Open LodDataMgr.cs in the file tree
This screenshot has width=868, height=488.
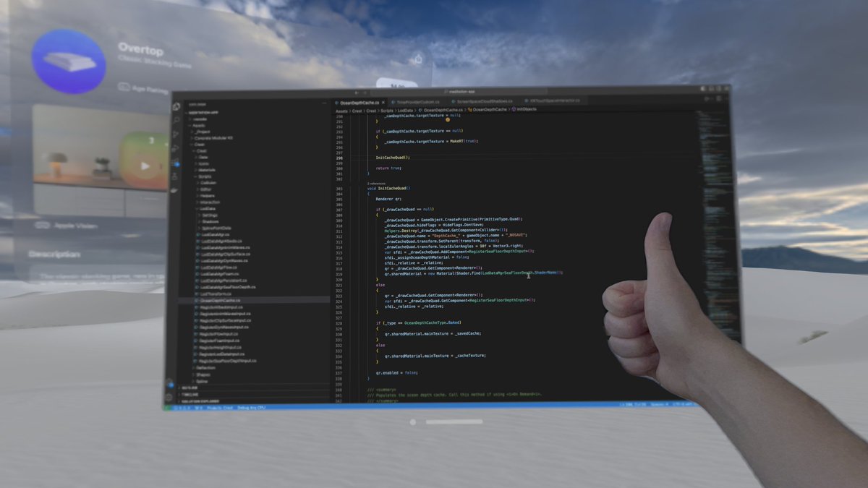(213, 235)
